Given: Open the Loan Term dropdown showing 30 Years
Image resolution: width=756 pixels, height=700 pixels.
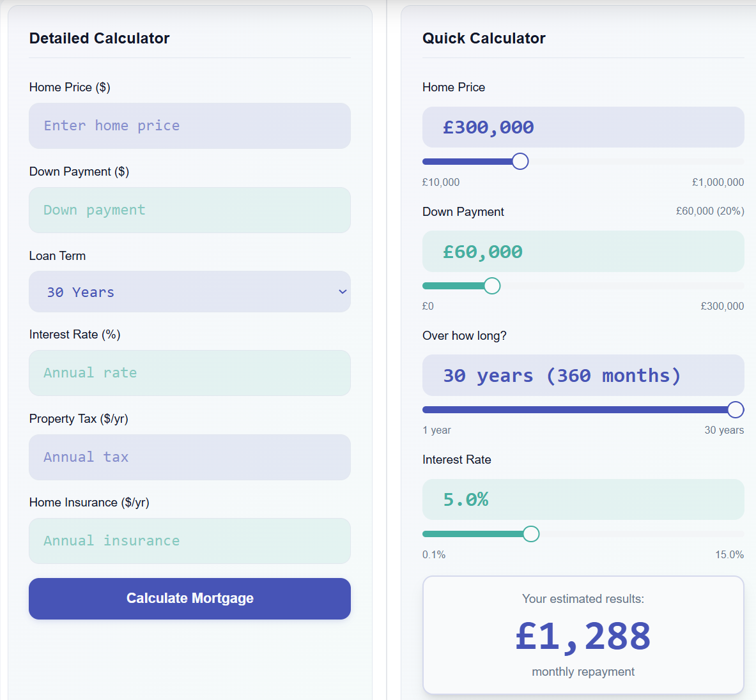Looking at the screenshot, I should [189, 292].
